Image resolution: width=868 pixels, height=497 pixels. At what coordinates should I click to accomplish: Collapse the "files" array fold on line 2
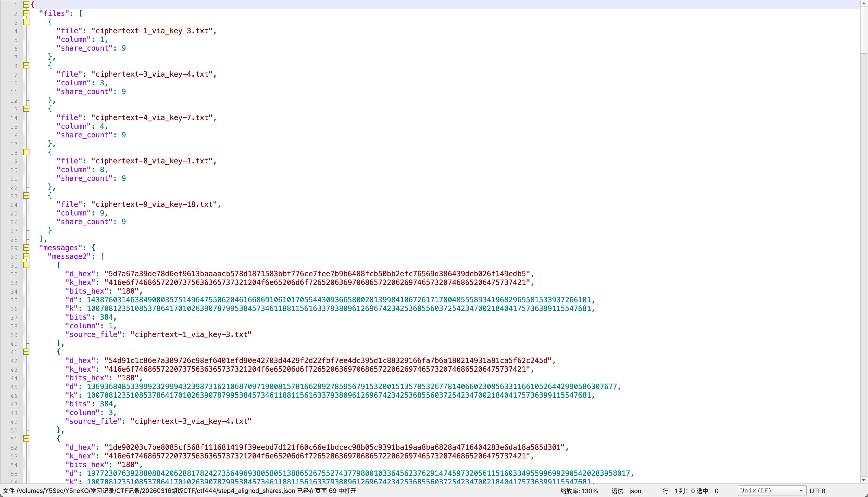(26, 13)
